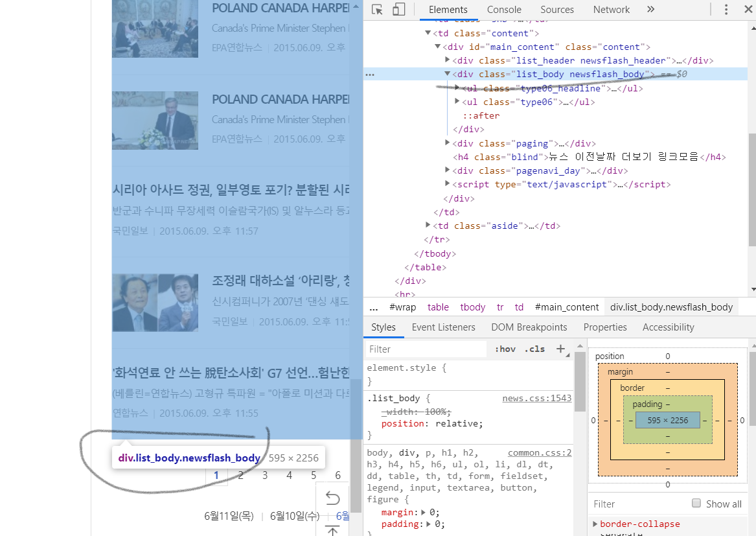Click the #wrap breadcrumb
This screenshot has height=536, width=756.
pyautogui.click(x=402, y=307)
